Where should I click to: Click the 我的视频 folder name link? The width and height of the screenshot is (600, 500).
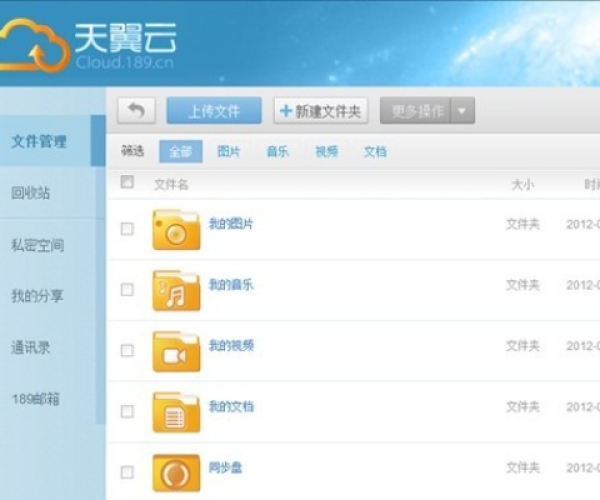point(231,345)
